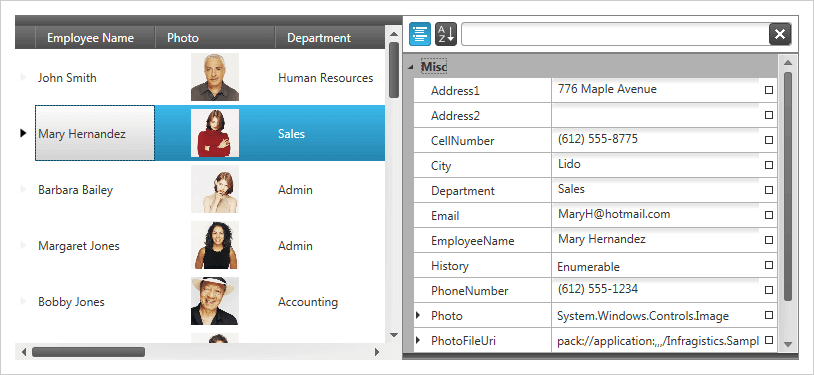Sort by Department column header
This screenshot has width=814, height=375.
coord(330,38)
